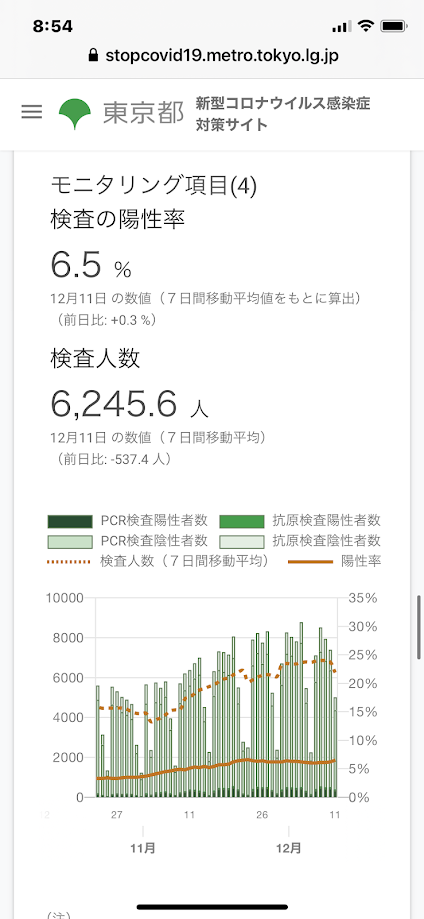This screenshot has height=919, width=424.
Task: Tap the padlock icon in address bar
Action: tap(93, 56)
